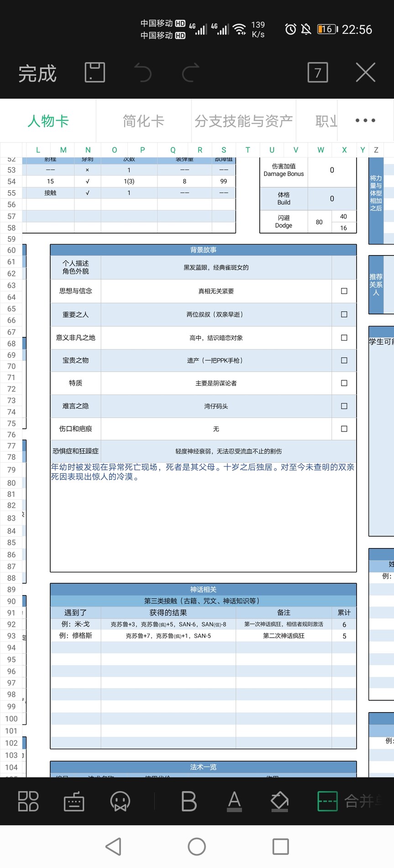The image size is (394, 868).
Task: Tap the save floppy disk icon
Action: [x=95, y=73]
